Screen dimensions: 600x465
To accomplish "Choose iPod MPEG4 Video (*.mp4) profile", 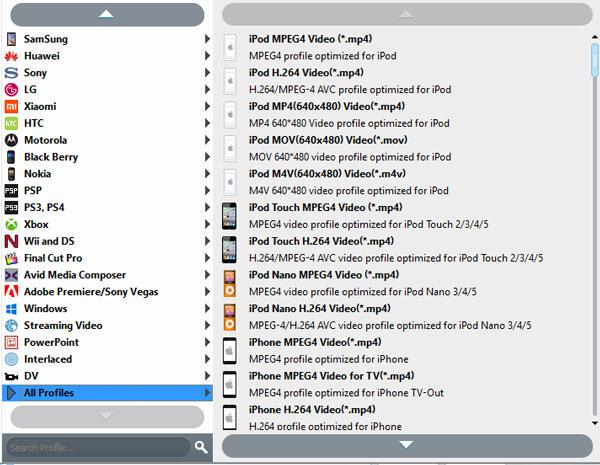I will tap(406, 47).
